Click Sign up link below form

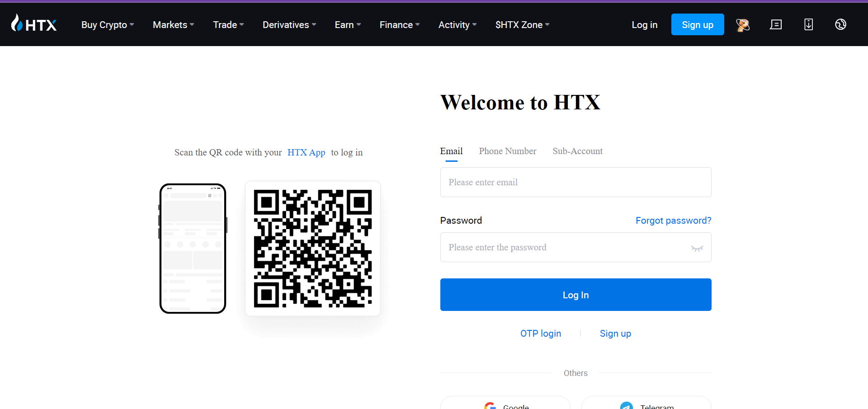[x=615, y=334]
